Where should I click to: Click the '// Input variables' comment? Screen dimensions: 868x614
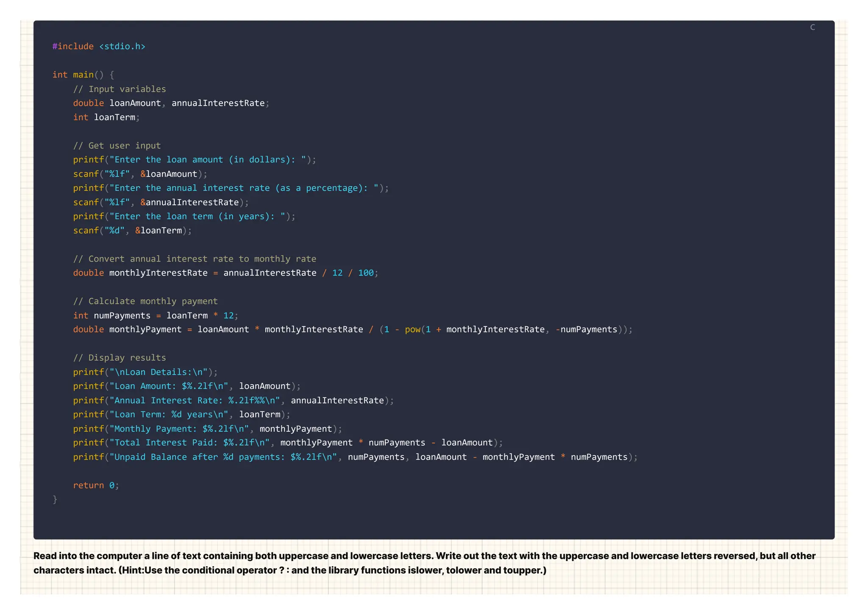(120, 89)
